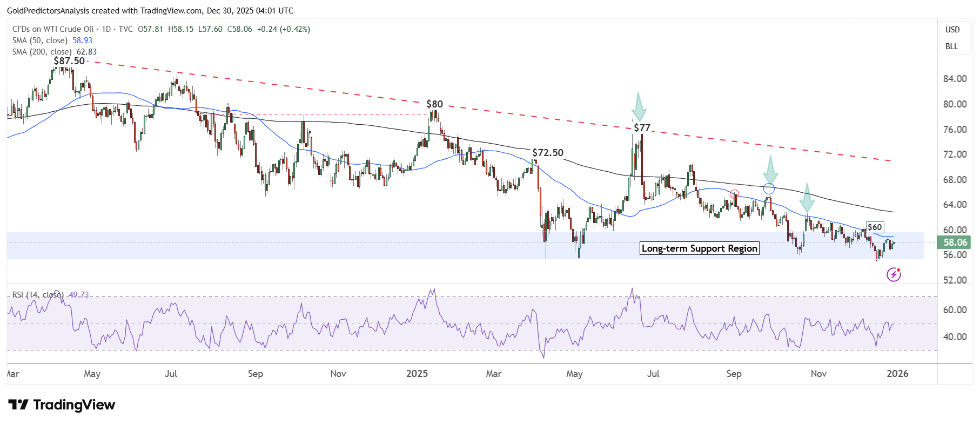Click the $87.50 price annotation

pos(69,61)
